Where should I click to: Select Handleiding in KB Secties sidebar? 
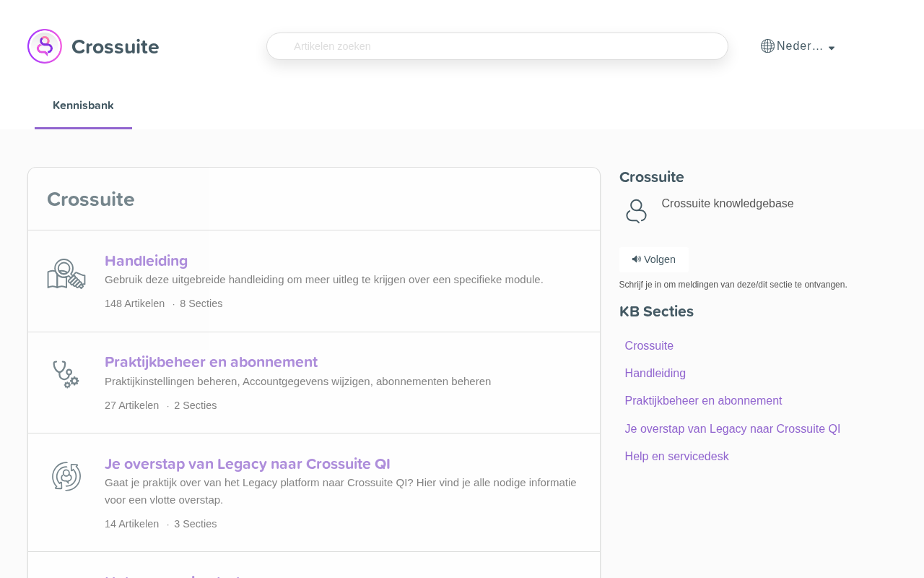pyautogui.click(x=655, y=374)
